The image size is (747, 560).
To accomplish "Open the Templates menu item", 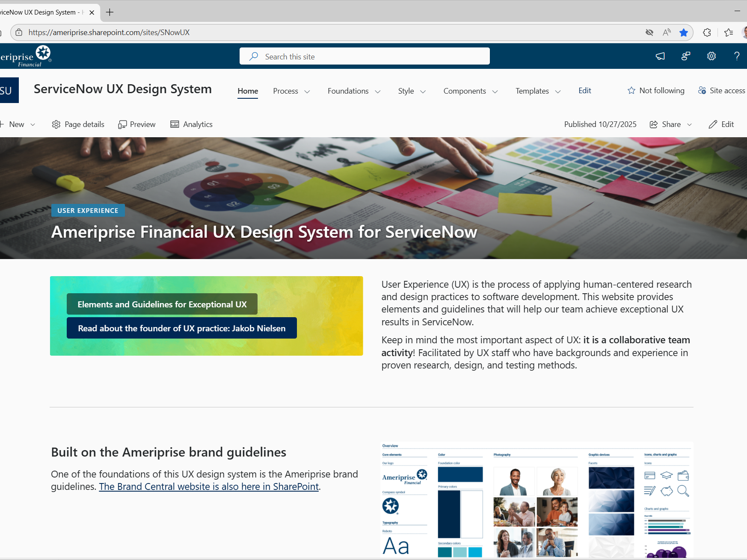I will point(532,91).
